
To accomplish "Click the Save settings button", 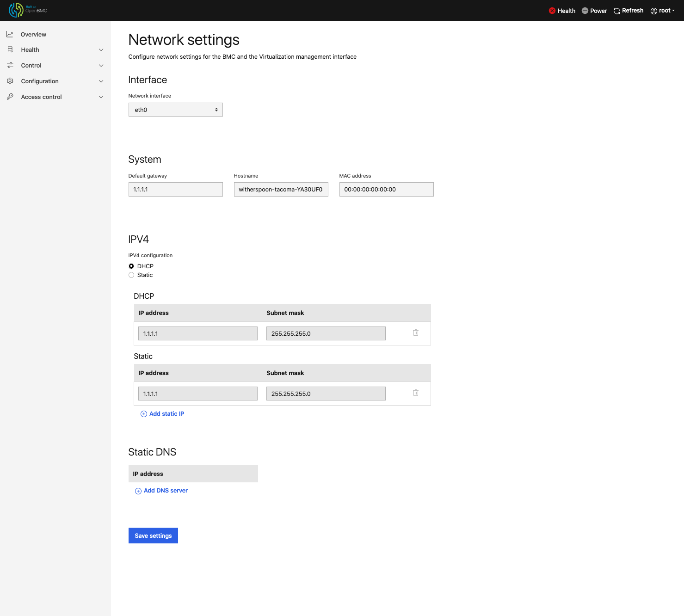I will click(153, 536).
